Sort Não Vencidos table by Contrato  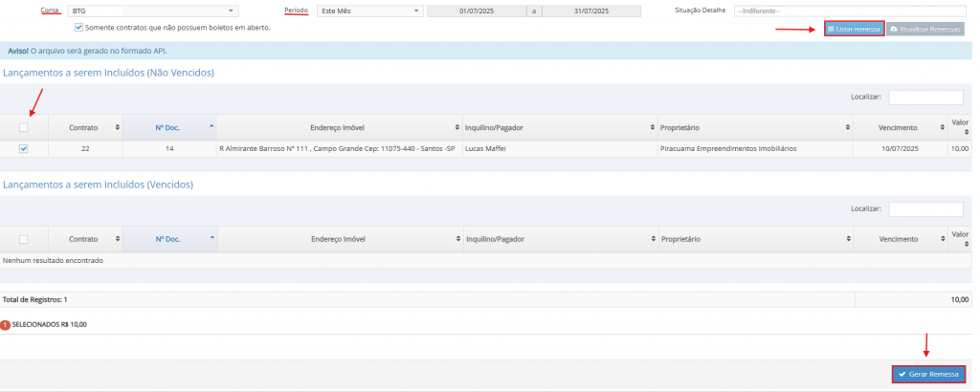[85, 127]
